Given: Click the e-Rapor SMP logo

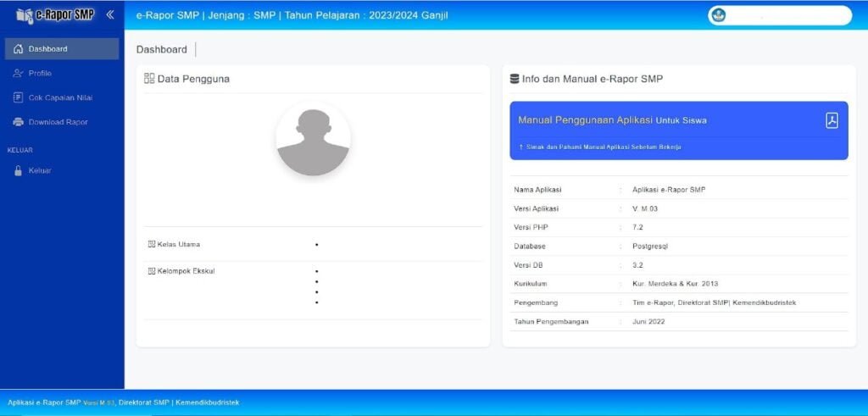Looking at the screenshot, I should (x=55, y=14).
